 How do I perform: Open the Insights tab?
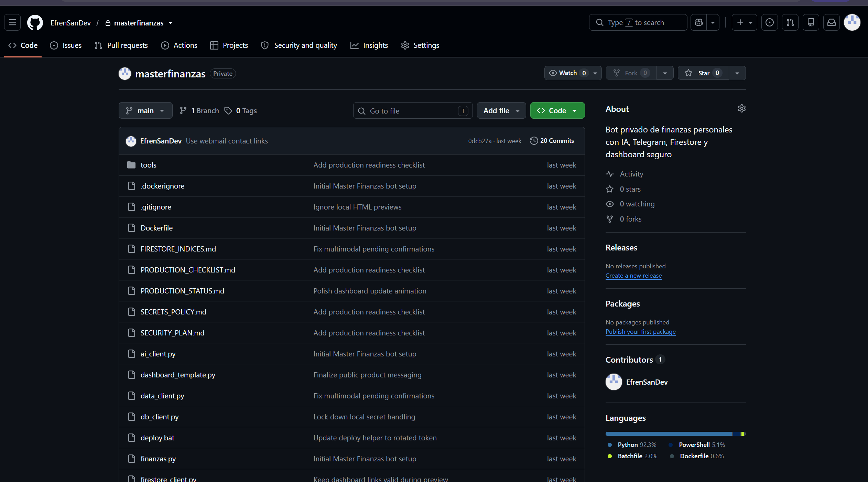(x=369, y=45)
